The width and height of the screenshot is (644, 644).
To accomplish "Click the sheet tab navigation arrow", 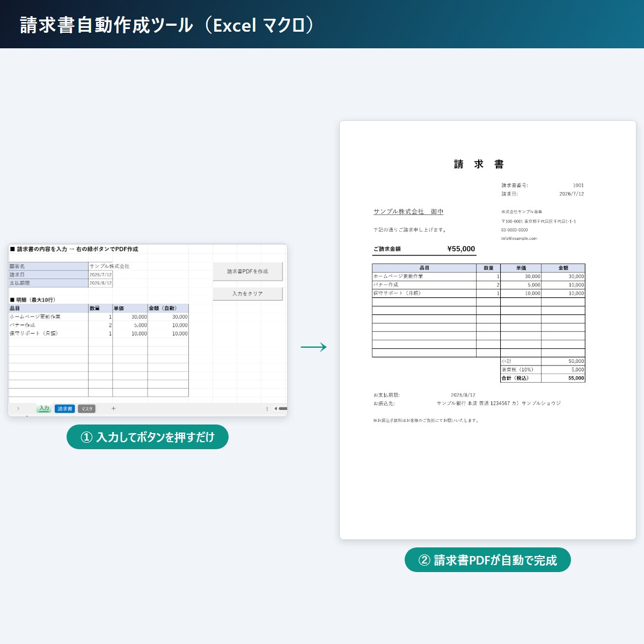I will click(18, 408).
